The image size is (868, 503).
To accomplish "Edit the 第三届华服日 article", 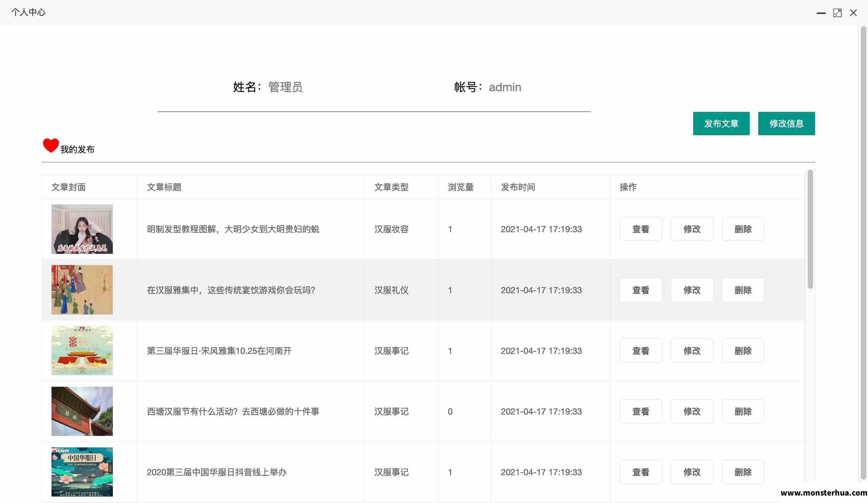I will point(691,350).
